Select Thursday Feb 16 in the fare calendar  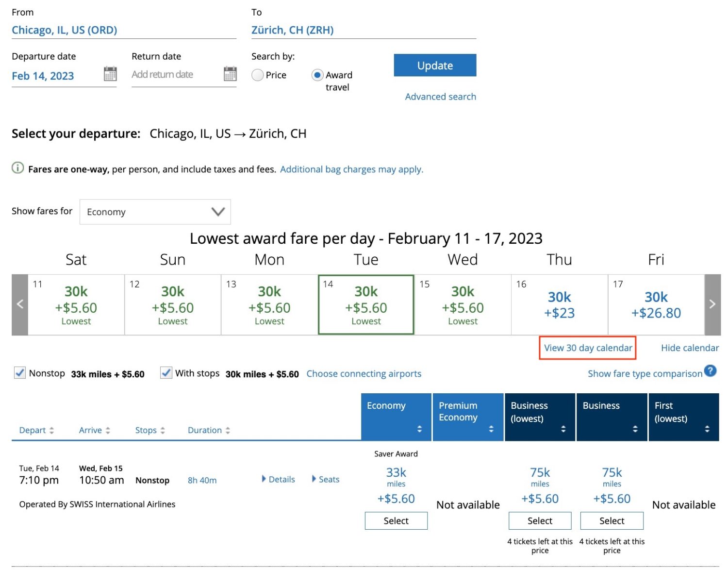click(x=559, y=304)
